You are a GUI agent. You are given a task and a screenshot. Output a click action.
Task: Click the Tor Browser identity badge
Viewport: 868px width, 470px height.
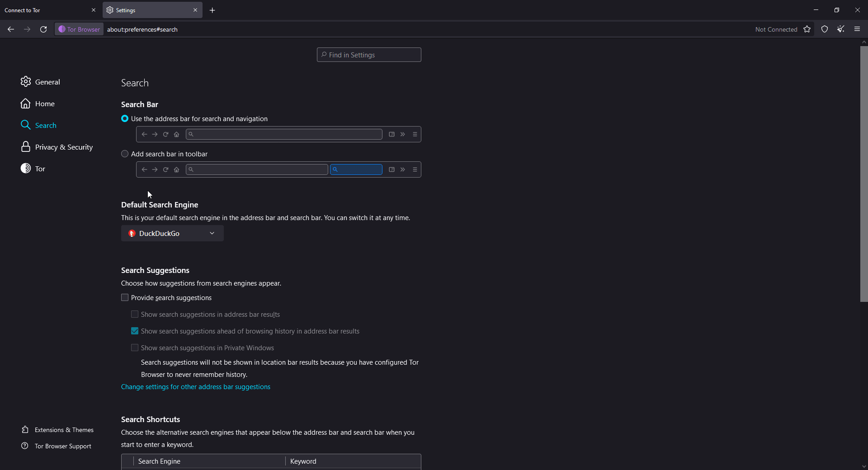point(79,29)
